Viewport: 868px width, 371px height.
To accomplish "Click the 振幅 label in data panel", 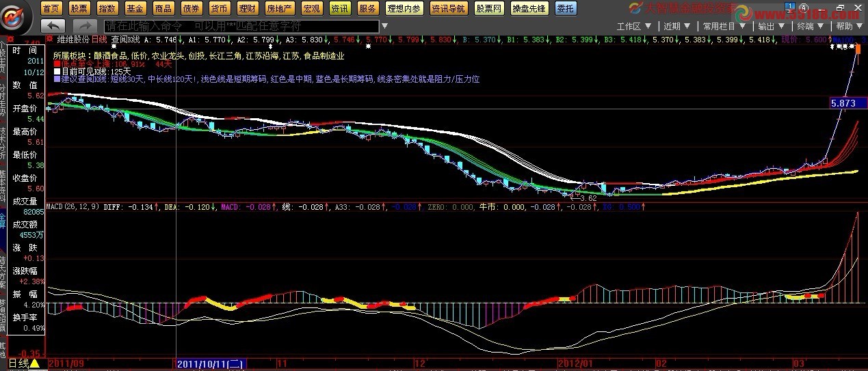I will (25, 294).
